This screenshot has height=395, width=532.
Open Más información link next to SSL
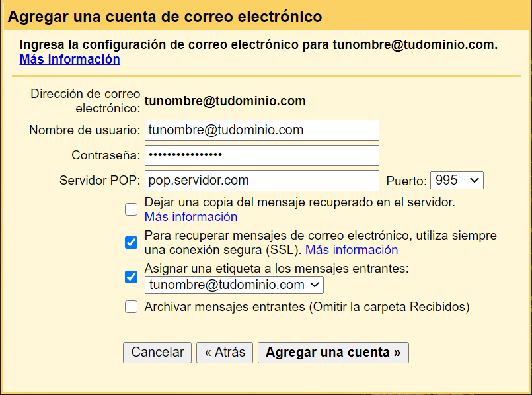coord(352,249)
